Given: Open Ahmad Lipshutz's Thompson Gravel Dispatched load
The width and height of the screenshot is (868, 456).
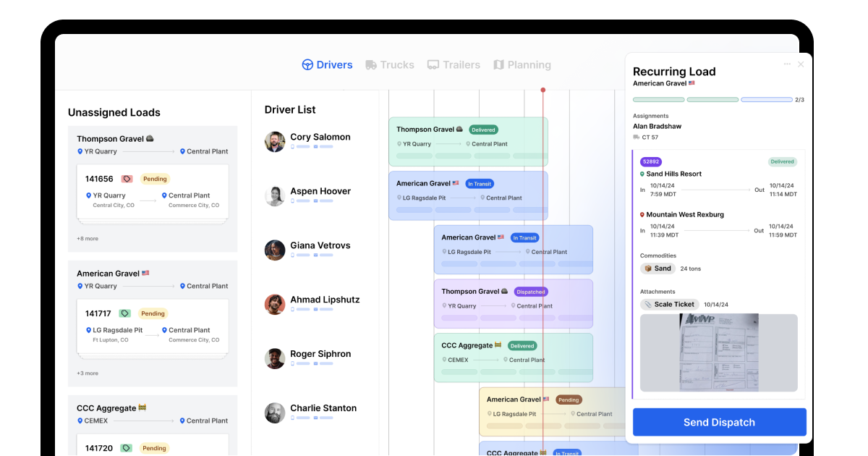Looking at the screenshot, I should coord(514,304).
